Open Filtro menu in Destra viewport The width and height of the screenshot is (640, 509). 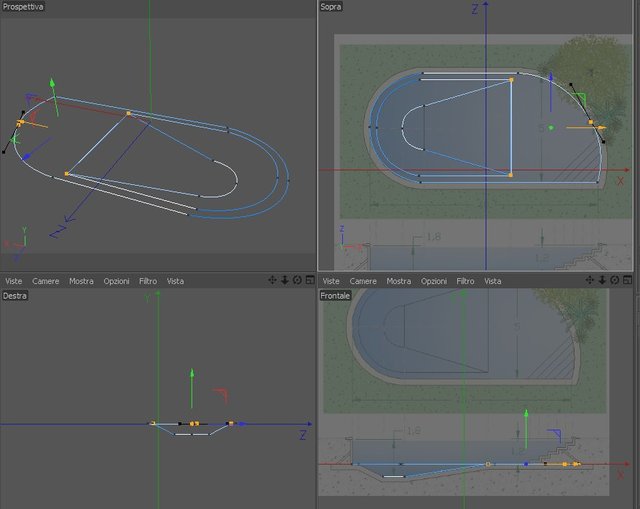click(x=148, y=281)
